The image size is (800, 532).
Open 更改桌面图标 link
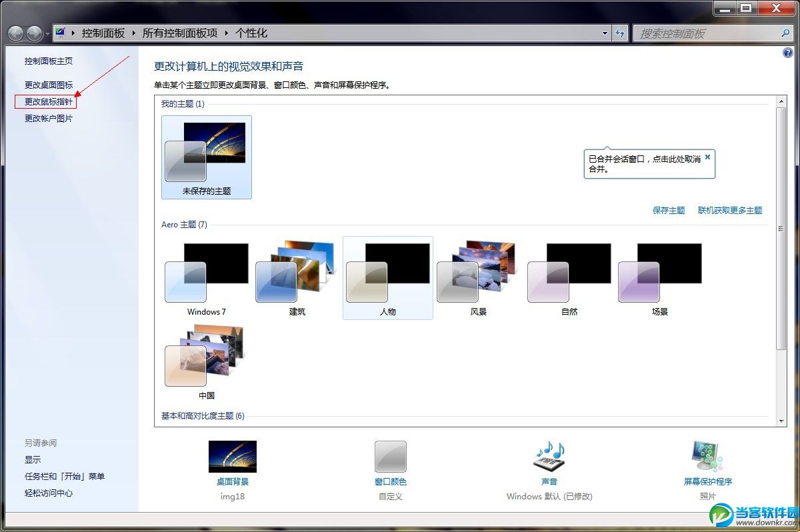coord(49,85)
